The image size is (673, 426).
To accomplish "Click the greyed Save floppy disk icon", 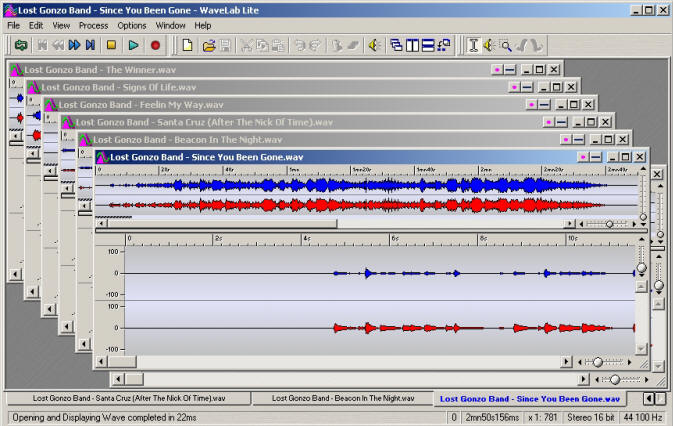I will (x=225, y=45).
